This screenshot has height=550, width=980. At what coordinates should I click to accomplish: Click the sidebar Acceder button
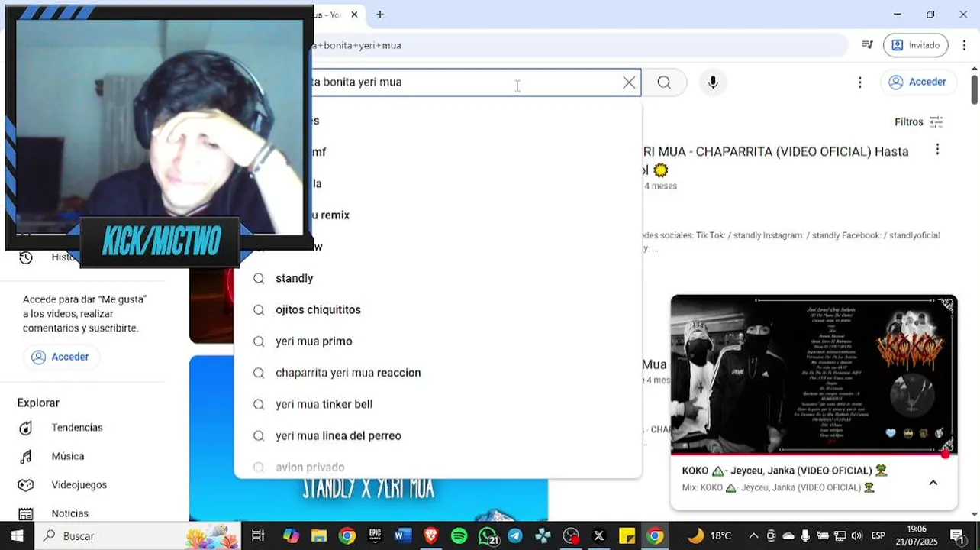(60, 357)
